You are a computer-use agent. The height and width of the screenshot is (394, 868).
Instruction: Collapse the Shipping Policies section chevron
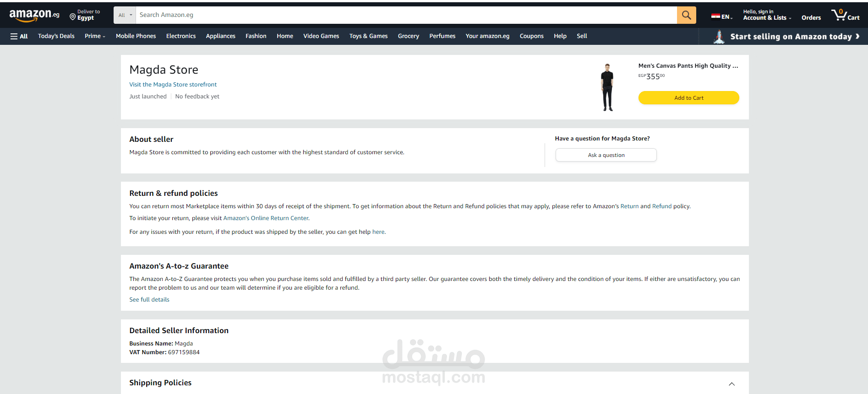[732, 384]
